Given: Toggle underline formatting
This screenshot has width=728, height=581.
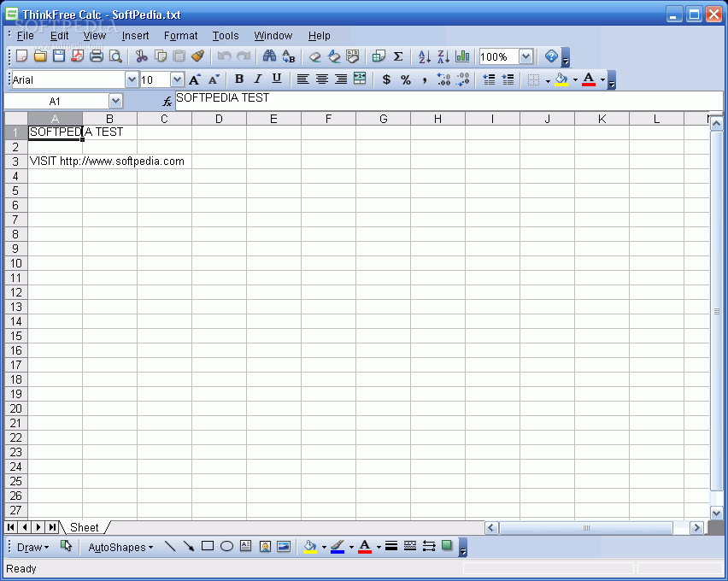Looking at the screenshot, I should [x=277, y=79].
